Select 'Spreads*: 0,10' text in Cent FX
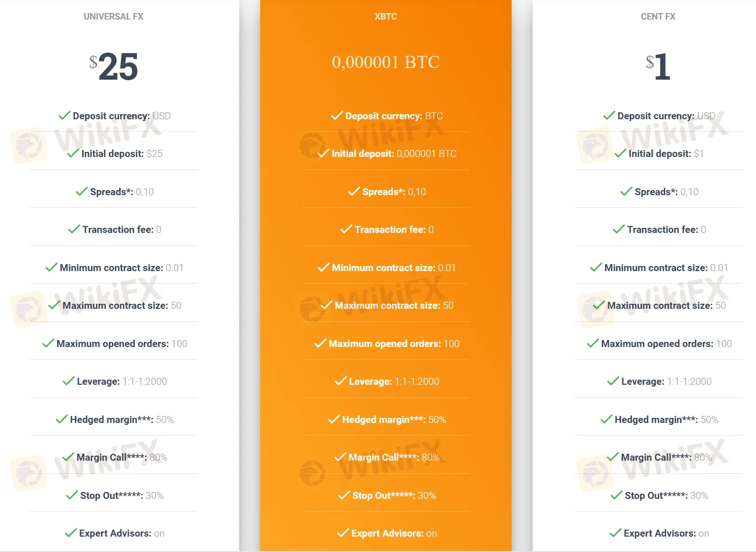This screenshot has height=552, width=756. point(667,192)
